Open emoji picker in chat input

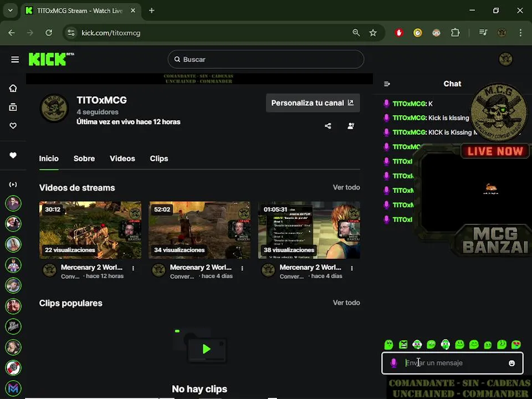click(x=511, y=363)
